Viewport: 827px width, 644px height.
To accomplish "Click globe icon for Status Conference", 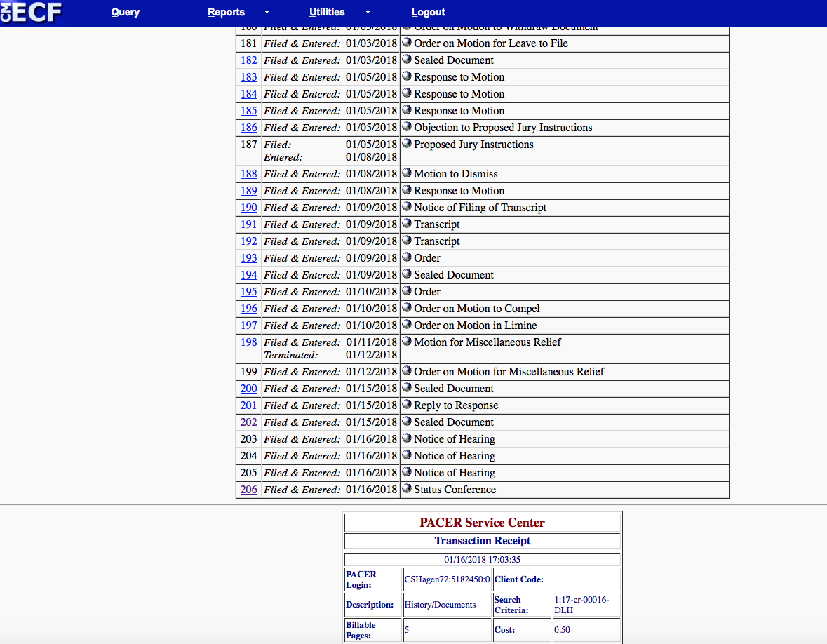I will point(407,489).
